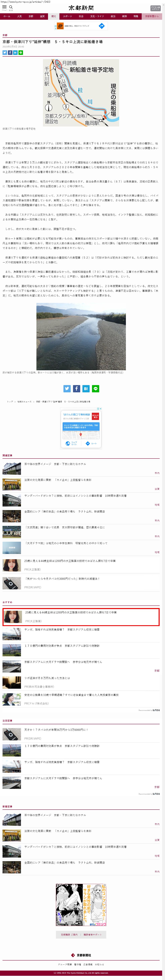Open グループ概要 footer link

[64, 964]
